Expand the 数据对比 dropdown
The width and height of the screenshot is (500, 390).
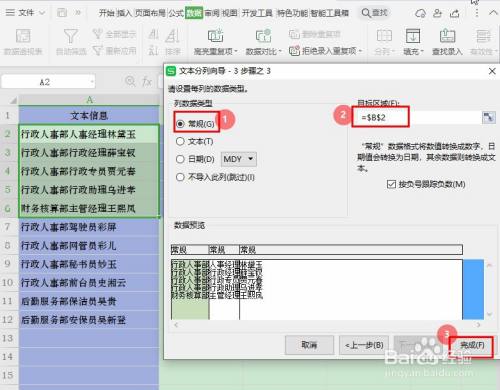[x=280, y=51]
